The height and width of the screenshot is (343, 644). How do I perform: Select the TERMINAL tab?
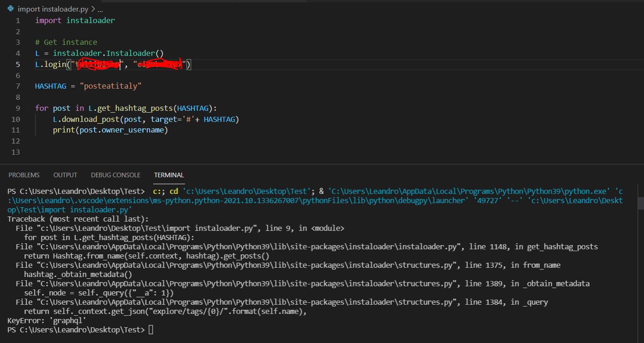tap(169, 175)
